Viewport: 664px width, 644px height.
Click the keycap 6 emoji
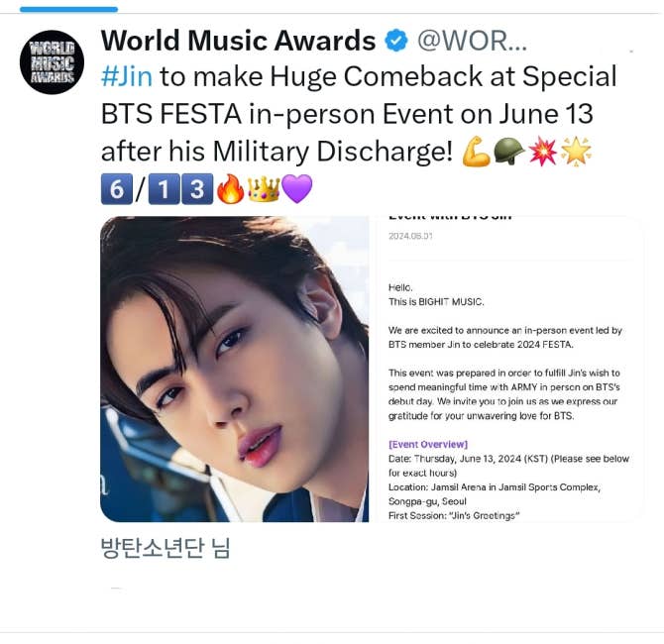117,189
